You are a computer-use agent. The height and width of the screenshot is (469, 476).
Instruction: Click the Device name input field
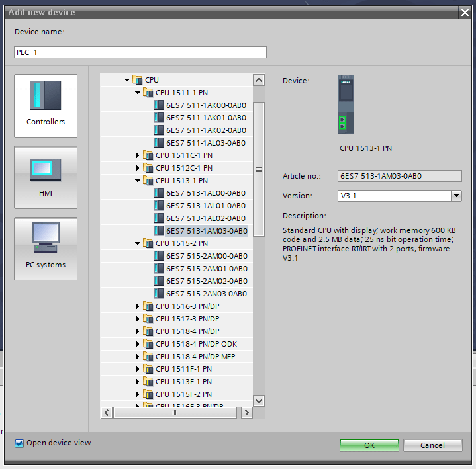(x=140, y=52)
